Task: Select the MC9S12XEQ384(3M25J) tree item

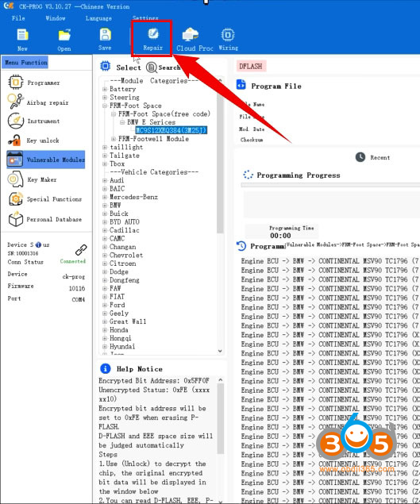Action: 171,130
